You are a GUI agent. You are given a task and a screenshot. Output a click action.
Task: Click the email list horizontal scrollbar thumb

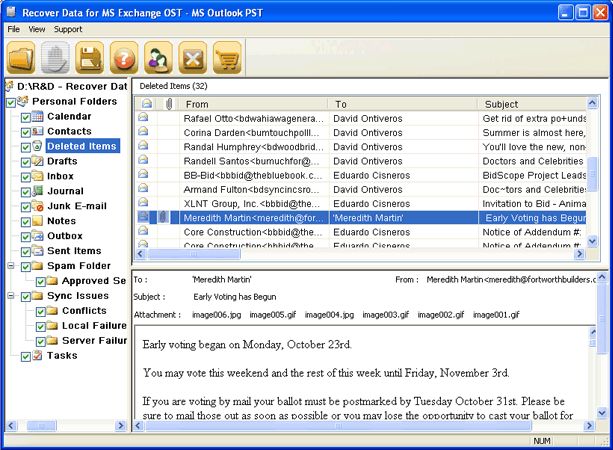click(x=194, y=254)
